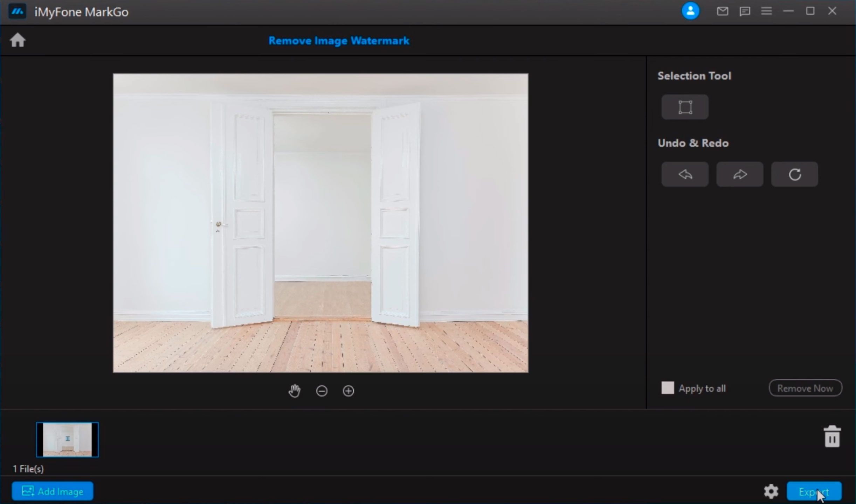
Task: Click the Redo arrow icon
Action: pyautogui.click(x=740, y=174)
